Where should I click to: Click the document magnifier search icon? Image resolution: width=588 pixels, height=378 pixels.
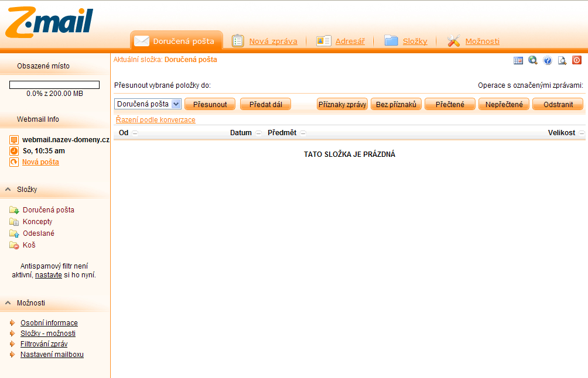point(562,60)
